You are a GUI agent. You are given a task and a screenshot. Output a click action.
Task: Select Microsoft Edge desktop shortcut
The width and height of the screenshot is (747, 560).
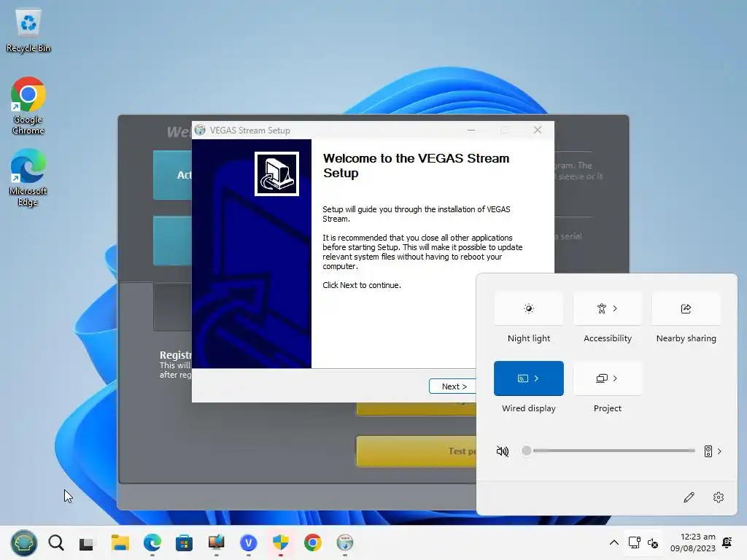tap(28, 177)
